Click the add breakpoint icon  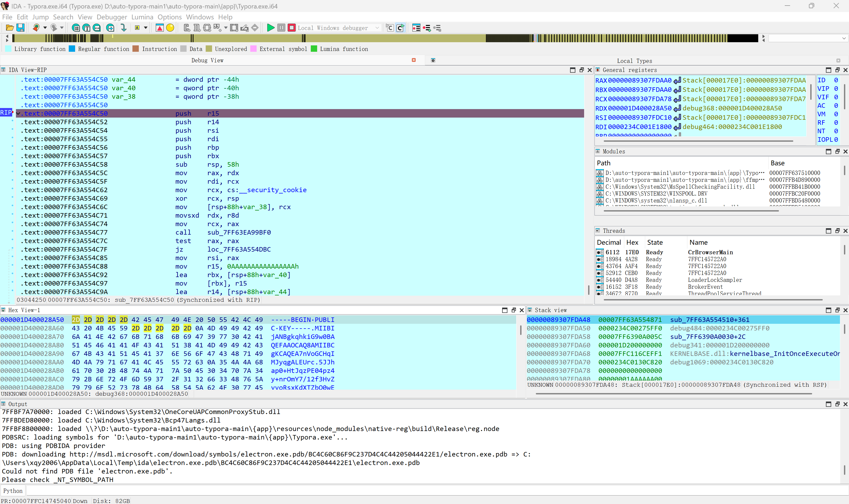(x=426, y=28)
